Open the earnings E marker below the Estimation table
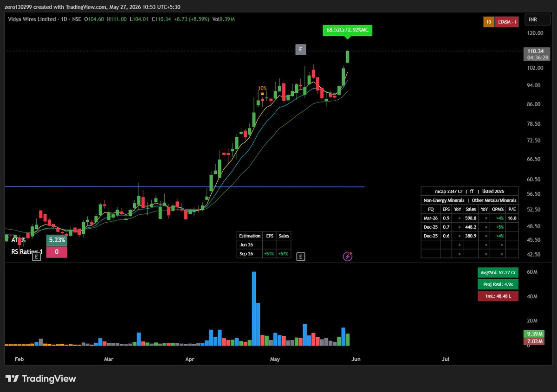The height and width of the screenshot is (392, 557). 301,256
